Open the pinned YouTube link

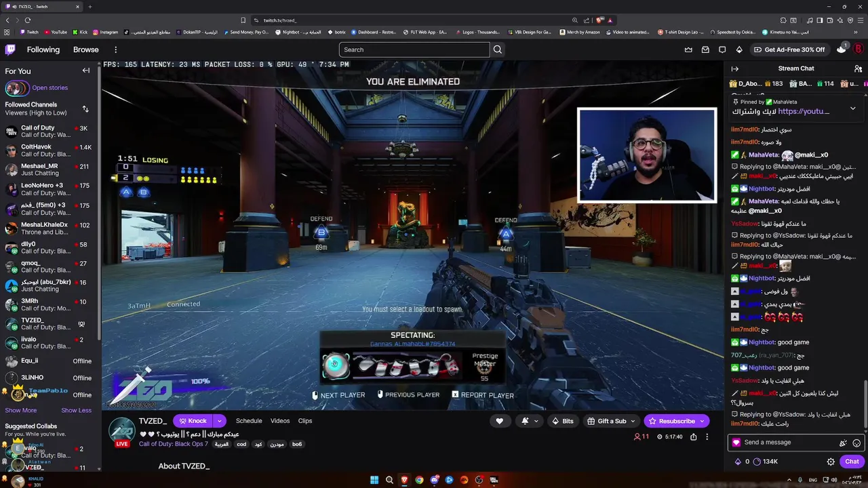click(x=804, y=111)
